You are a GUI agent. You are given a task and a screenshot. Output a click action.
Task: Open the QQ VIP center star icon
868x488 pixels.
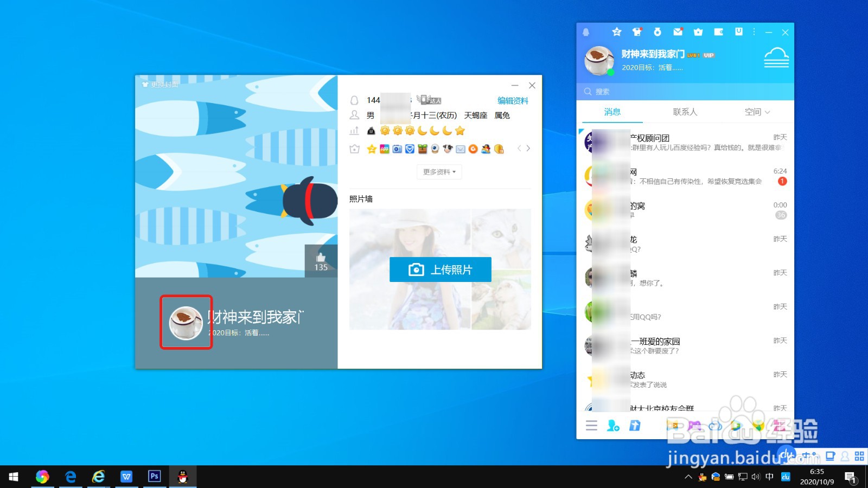click(617, 32)
